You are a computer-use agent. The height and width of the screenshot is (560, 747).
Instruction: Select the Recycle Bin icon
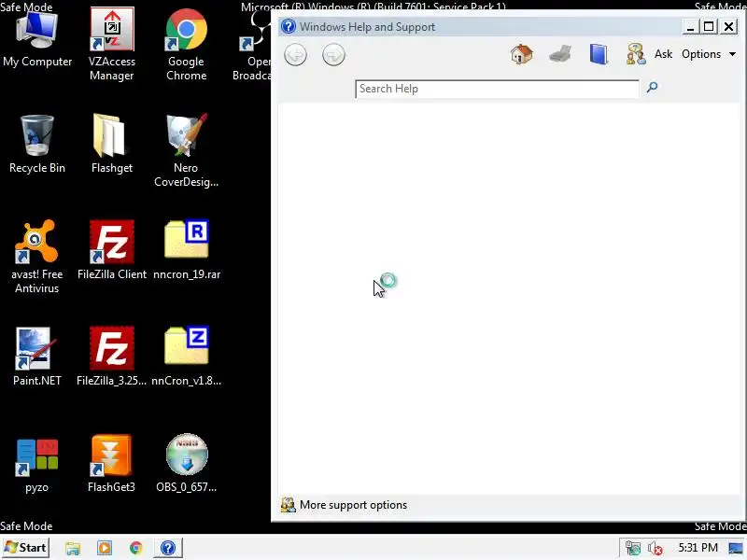click(37, 144)
